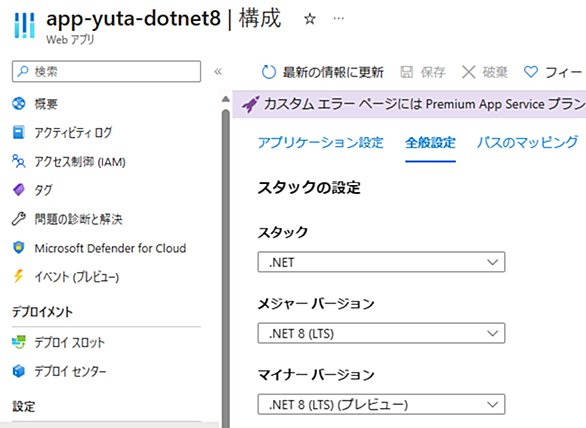Collapse the sidebar with the double chevron
Viewport: 586px width, 428px height.
point(218,71)
